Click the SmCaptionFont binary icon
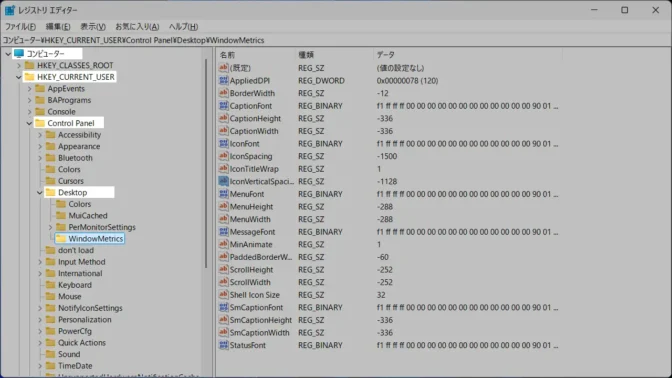672x378 pixels. 223,307
